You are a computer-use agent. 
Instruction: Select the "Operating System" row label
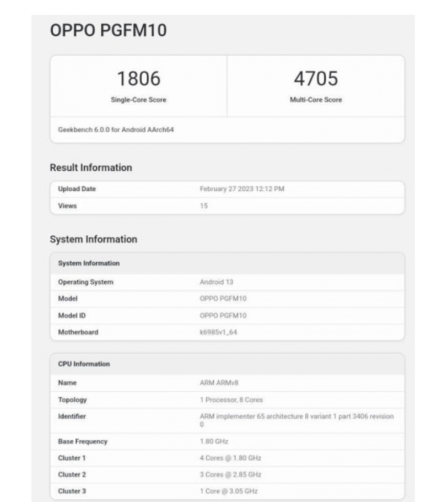(x=85, y=282)
